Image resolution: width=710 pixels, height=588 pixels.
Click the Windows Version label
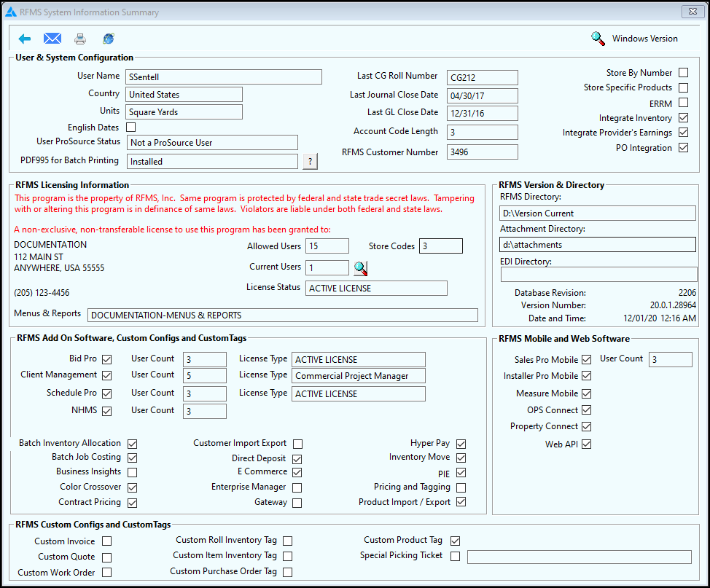[645, 39]
